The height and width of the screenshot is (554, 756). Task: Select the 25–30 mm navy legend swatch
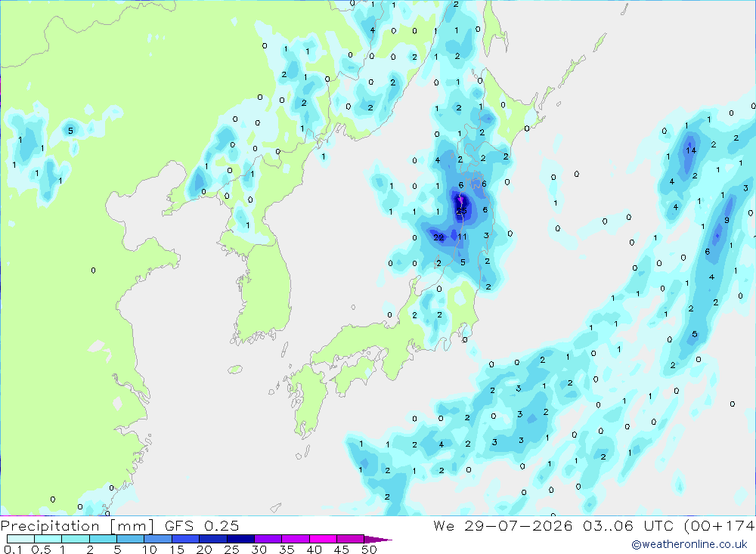[240, 539]
